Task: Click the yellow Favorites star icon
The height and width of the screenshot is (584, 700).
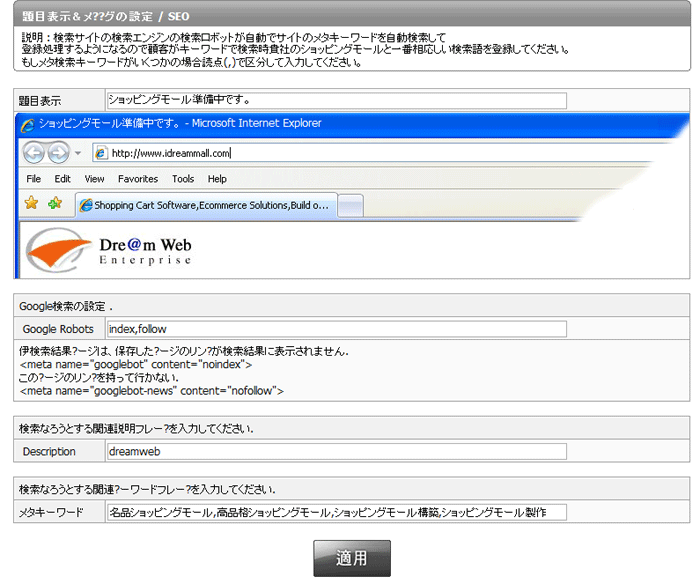Action: [x=32, y=204]
